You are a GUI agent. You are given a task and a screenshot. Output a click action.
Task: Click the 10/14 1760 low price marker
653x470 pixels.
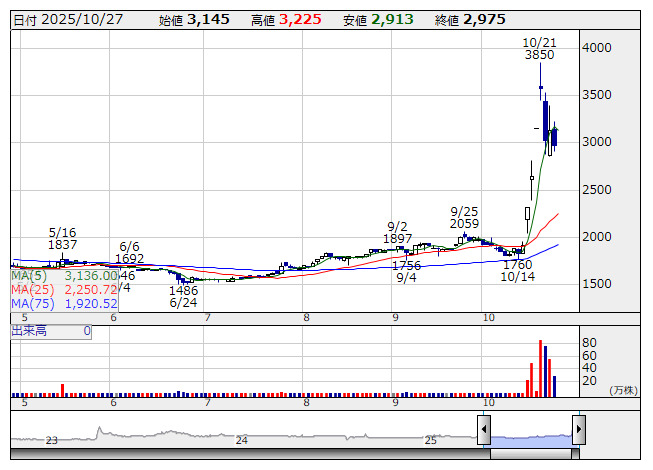[517, 272]
